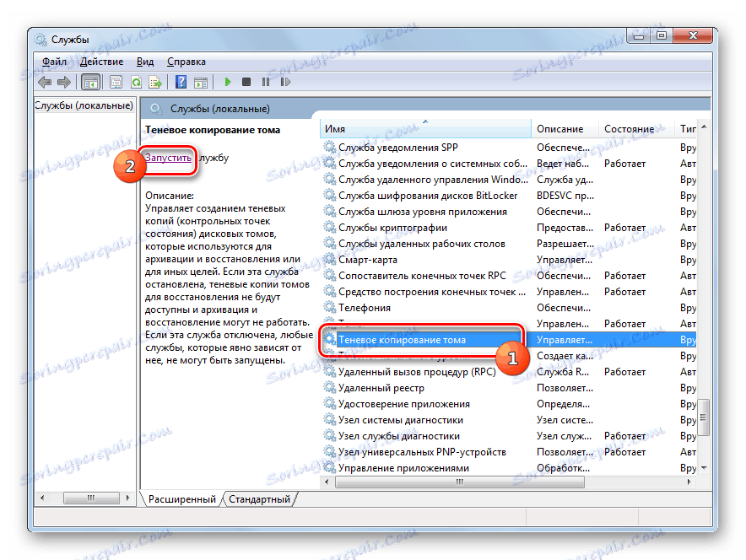Click the gear icon next to Управление приложениями
The width and height of the screenshot is (746, 560).
click(x=330, y=467)
